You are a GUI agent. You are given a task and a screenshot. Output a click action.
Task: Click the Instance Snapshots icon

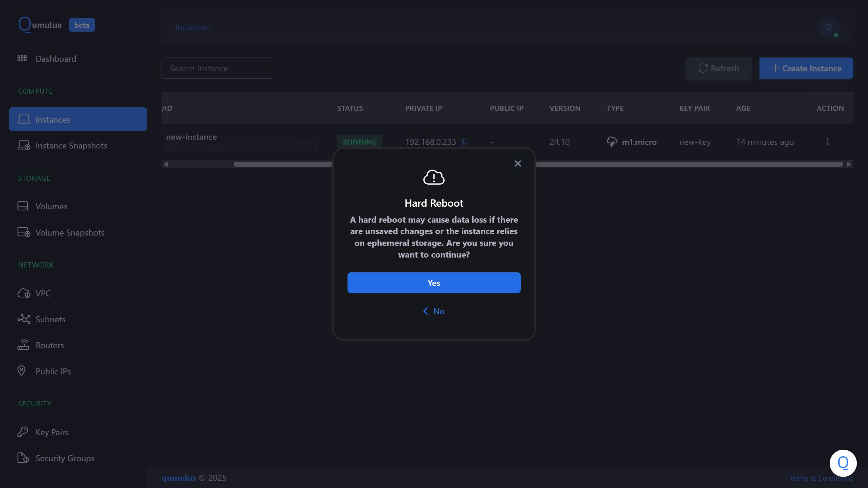coord(24,145)
